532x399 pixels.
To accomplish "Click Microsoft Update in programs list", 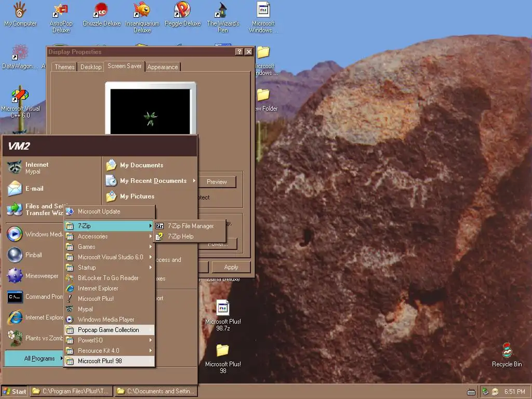I will (109, 211).
